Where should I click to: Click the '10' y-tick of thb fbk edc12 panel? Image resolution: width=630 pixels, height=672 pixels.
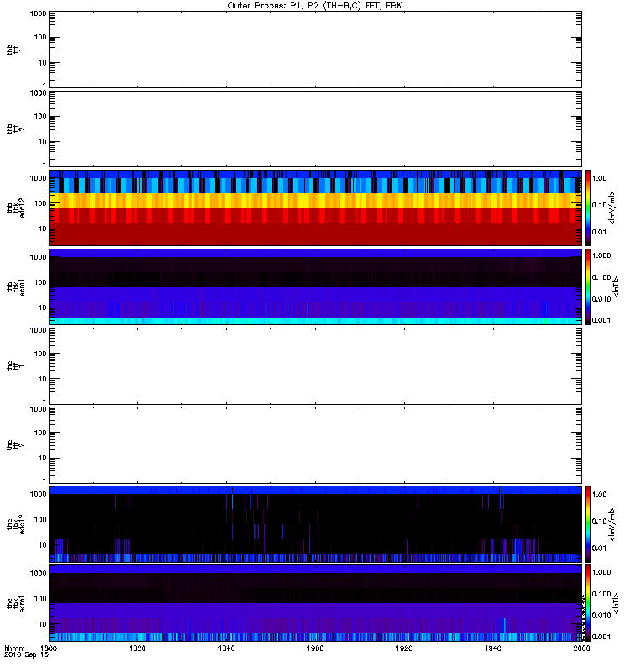(x=43, y=228)
